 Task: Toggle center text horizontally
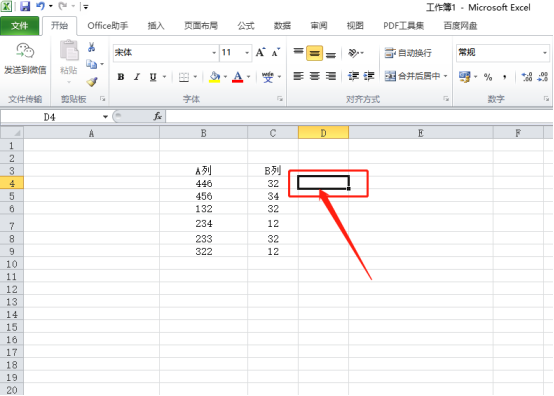click(314, 76)
